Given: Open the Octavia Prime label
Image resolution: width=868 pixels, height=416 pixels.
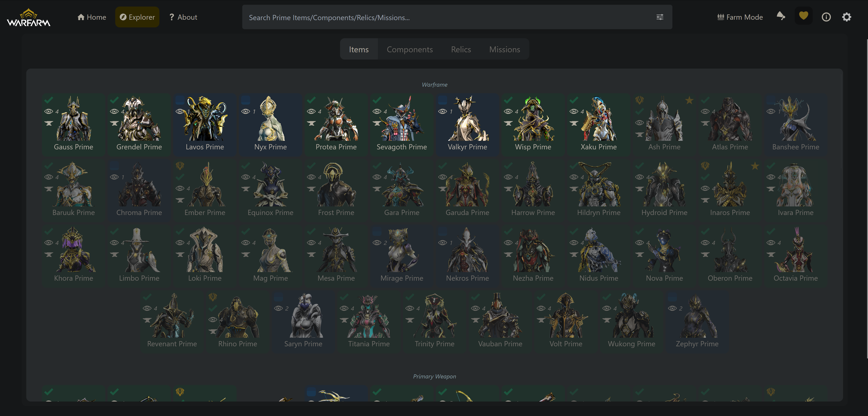Looking at the screenshot, I should click(x=796, y=278).
